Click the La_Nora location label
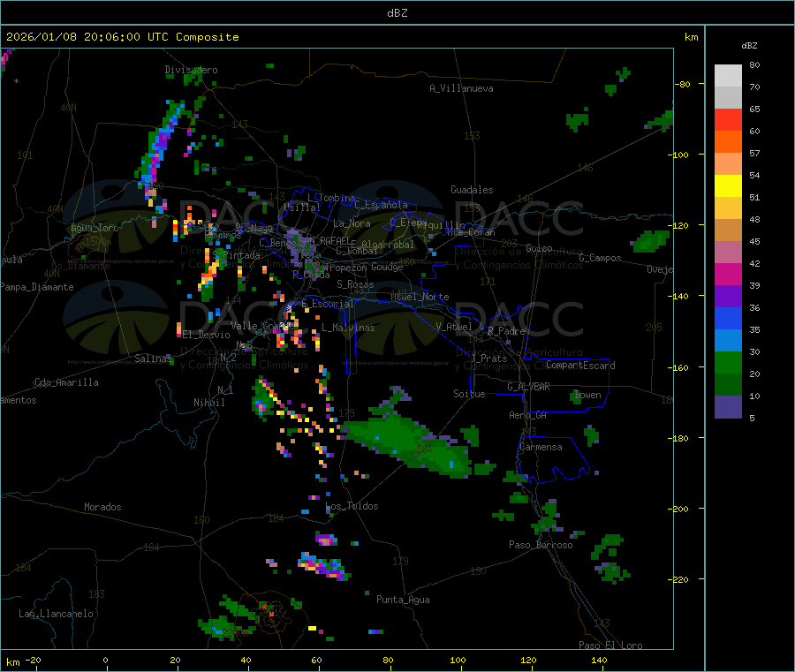The width and height of the screenshot is (795, 672). 352,223
